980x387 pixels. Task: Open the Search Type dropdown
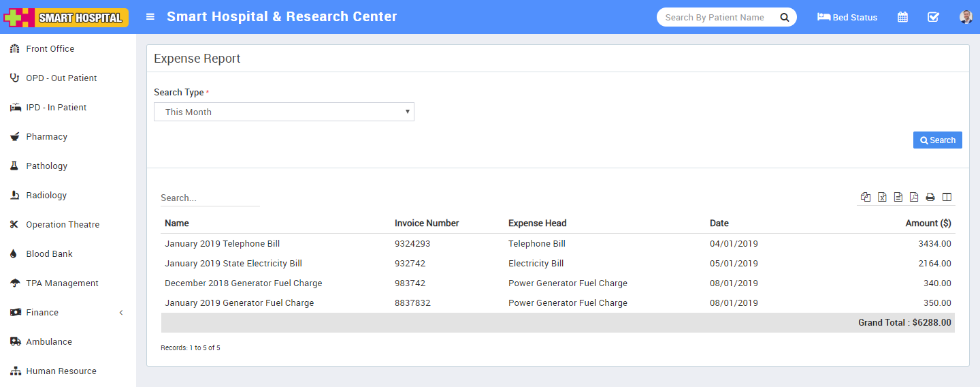coord(284,112)
